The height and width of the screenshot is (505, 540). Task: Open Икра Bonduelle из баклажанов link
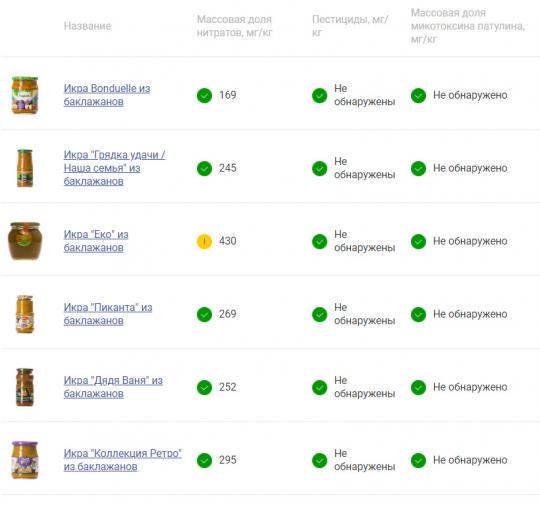pyautogui.click(x=107, y=95)
